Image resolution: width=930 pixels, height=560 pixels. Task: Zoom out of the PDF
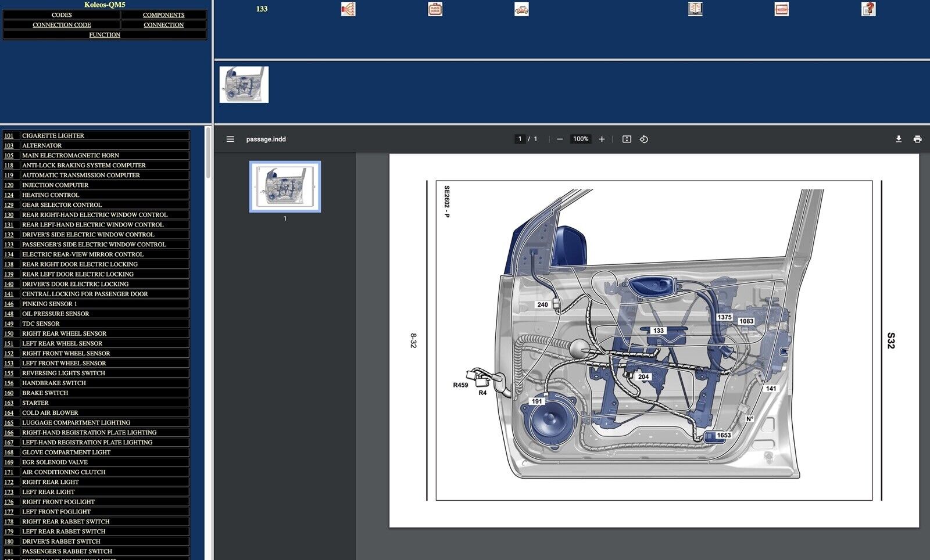(x=560, y=139)
